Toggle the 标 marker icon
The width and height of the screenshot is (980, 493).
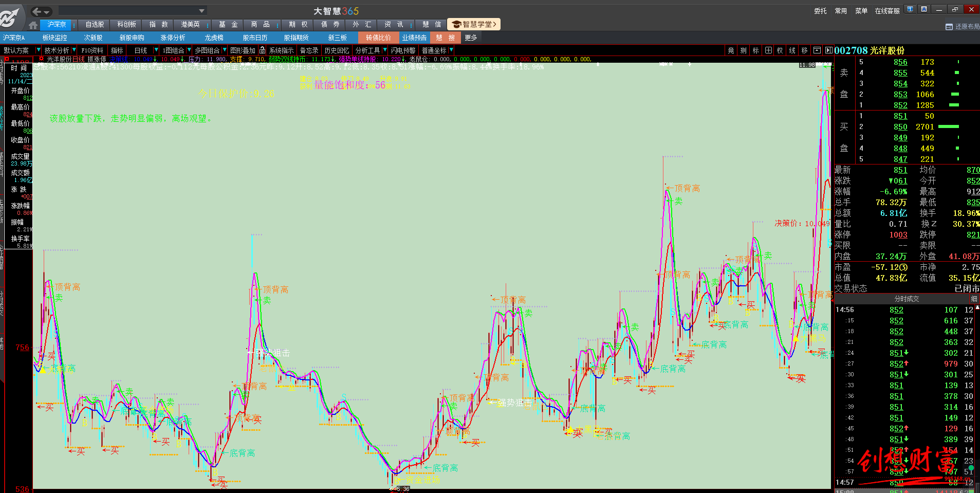click(x=755, y=50)
